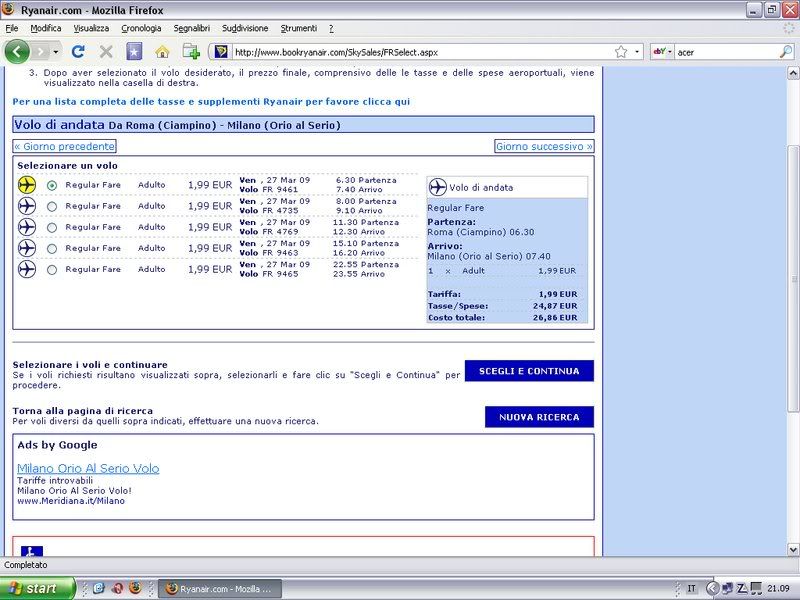The image size is (800, 600).
Task: Open the Visualizza menu
Action: (91, 28)
